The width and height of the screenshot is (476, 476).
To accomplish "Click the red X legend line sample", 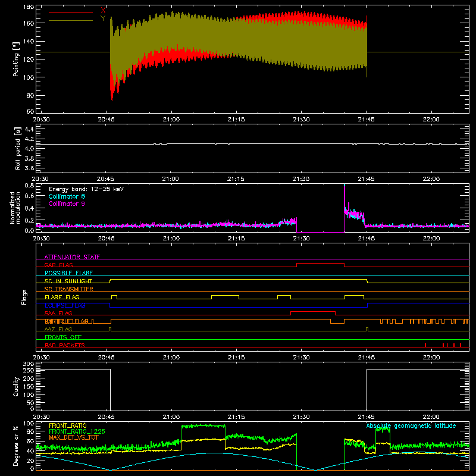I will click(x=71, y=12).
